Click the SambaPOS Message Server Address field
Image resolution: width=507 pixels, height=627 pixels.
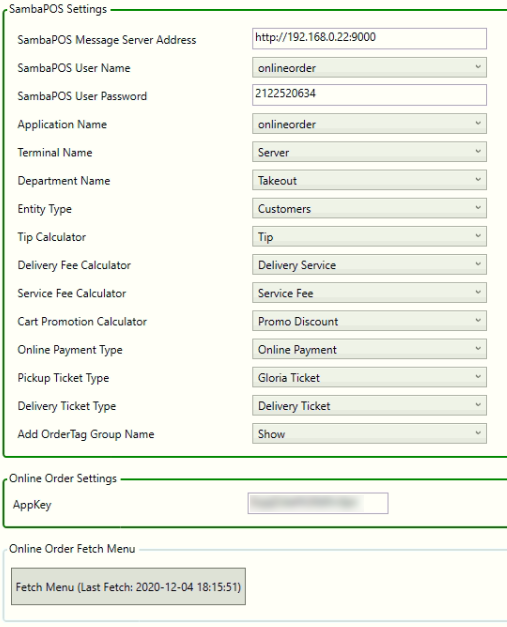(x=369, y=38)
